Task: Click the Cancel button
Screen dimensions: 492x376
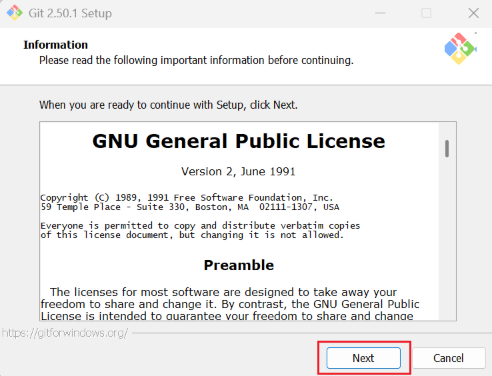Action: [x=449, y=358]
